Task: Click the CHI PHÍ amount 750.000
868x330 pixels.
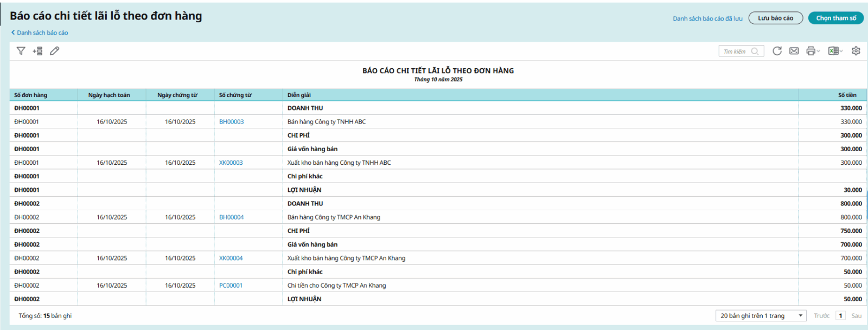Action: click(x=851, y=231)
